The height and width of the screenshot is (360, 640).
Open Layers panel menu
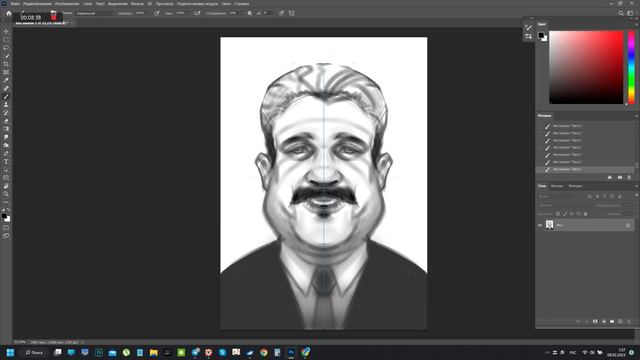click(636, 186)
